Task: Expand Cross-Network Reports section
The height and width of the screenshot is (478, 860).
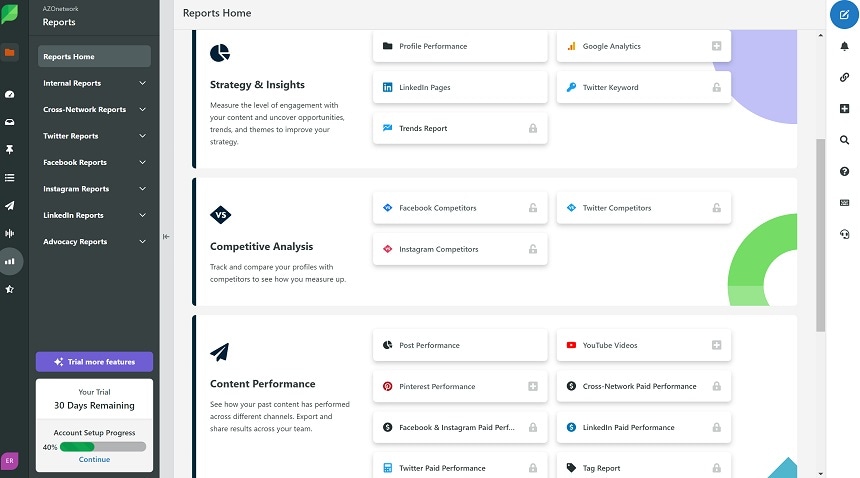Action: (x=94, y=110)
